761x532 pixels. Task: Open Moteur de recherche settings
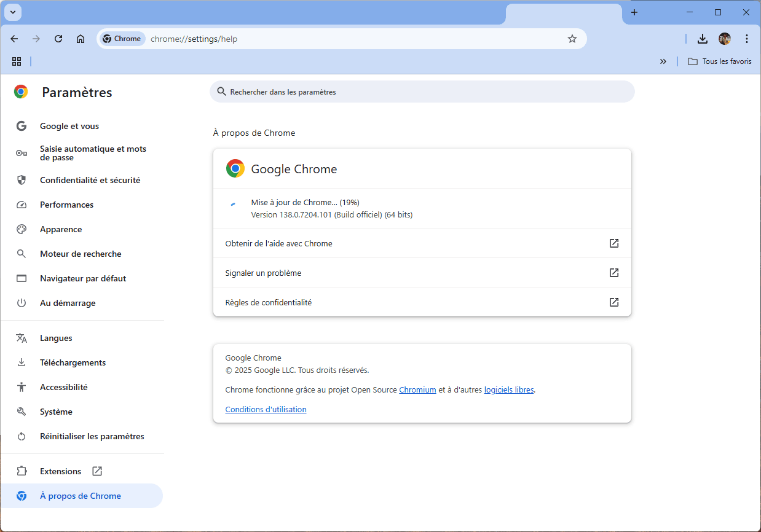(x=82, y=254)
